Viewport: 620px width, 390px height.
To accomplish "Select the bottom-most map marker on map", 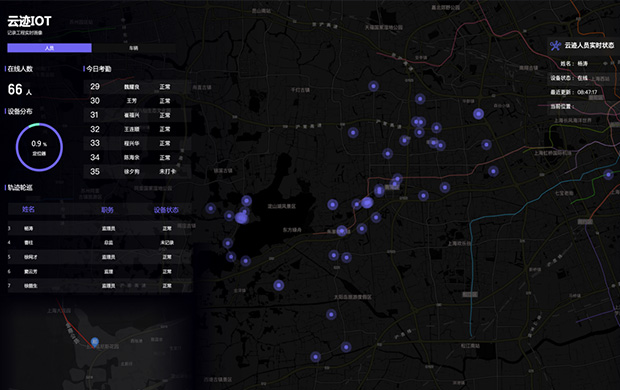I will tap(315, 357).
